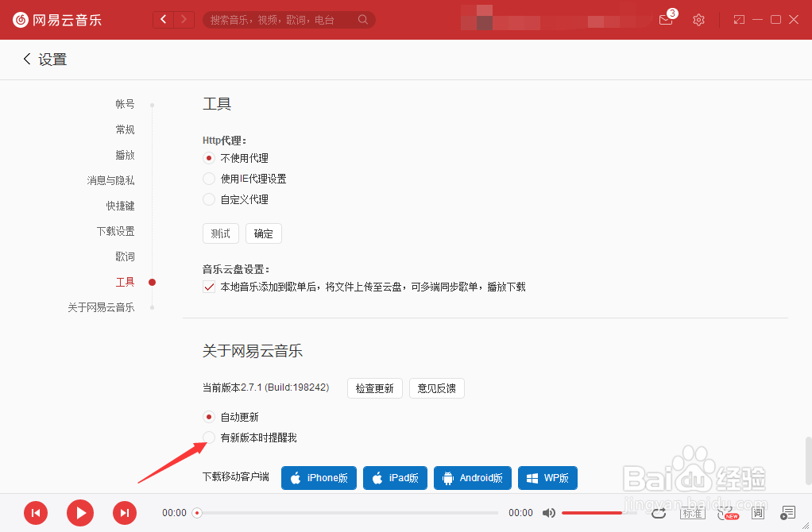This screenshot has height=532, width=812.
Task: Jump to the 常规 settings section
Action: click(125, 129)
